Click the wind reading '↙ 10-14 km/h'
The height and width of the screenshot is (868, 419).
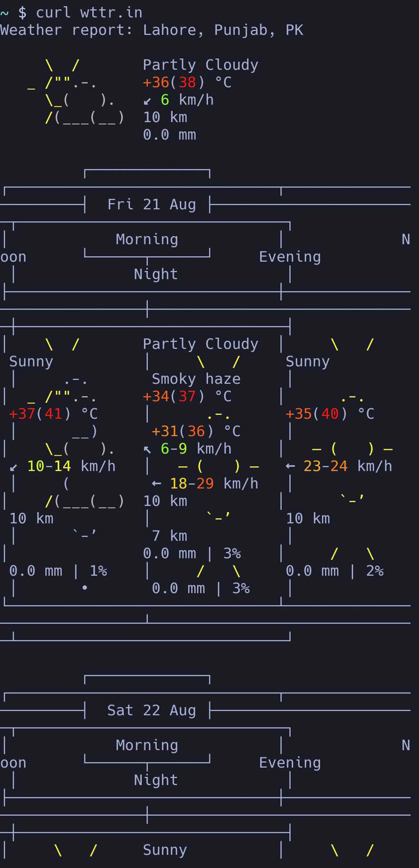(x=62, y=466)
